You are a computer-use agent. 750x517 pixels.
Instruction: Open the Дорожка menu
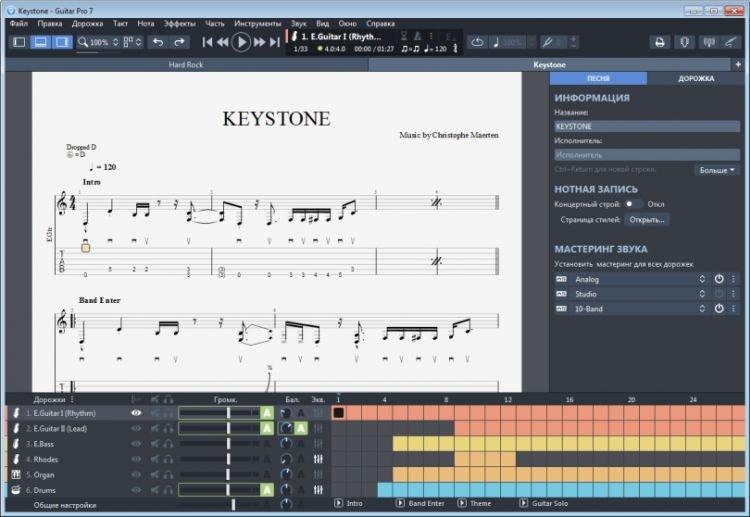click(87, 23)
